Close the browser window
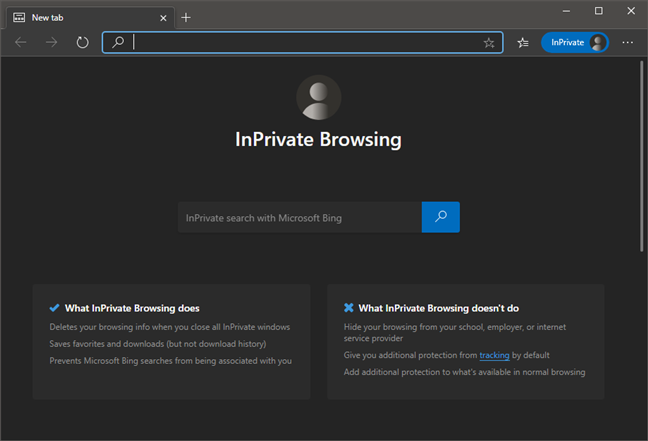 point(631,11)
